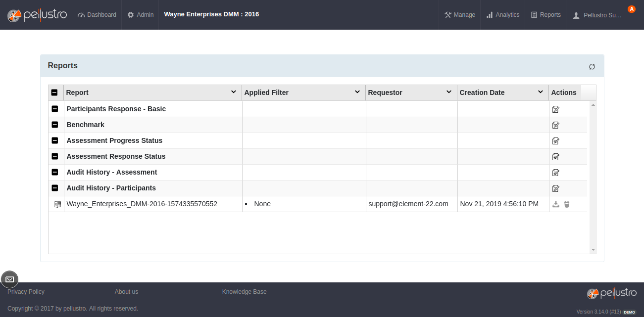Delete the Wayne_Enterprises_DMM-2016 report file
This screenshot has width=644, height=317.
(567, 204)
